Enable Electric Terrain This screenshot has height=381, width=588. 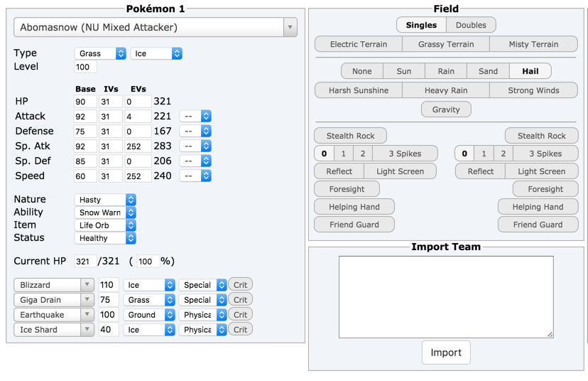pos(359,44)
